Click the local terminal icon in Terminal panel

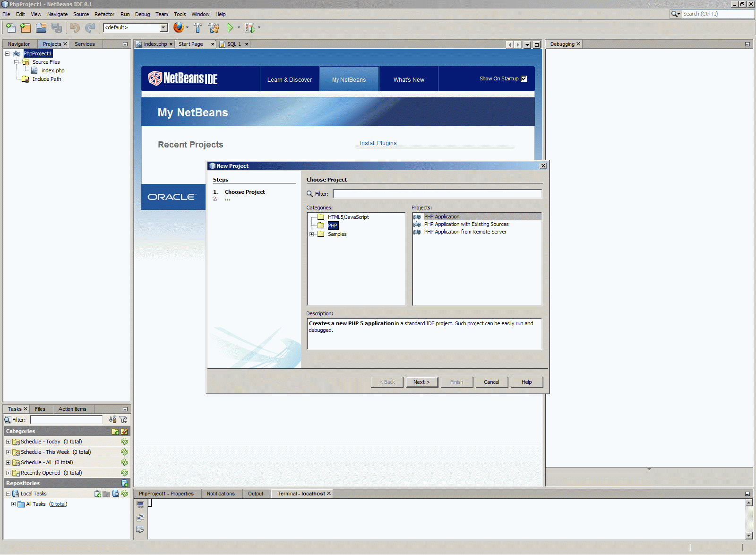pos(140,504)
